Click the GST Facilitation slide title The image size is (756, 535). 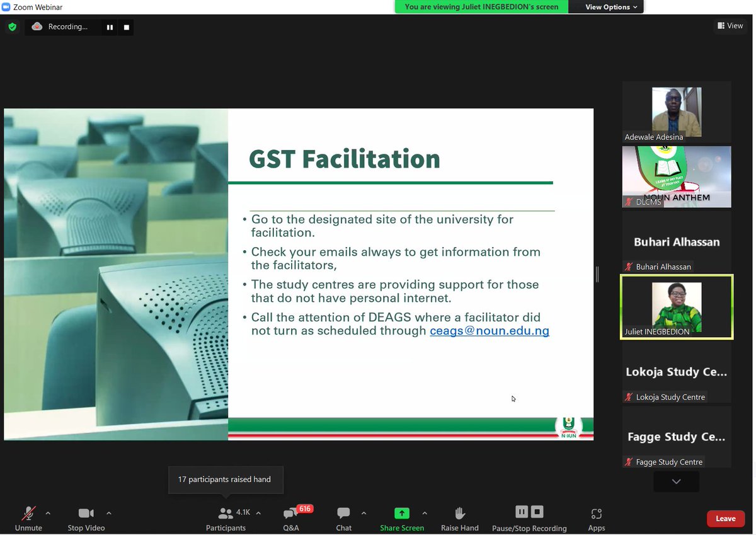[345, 159]
